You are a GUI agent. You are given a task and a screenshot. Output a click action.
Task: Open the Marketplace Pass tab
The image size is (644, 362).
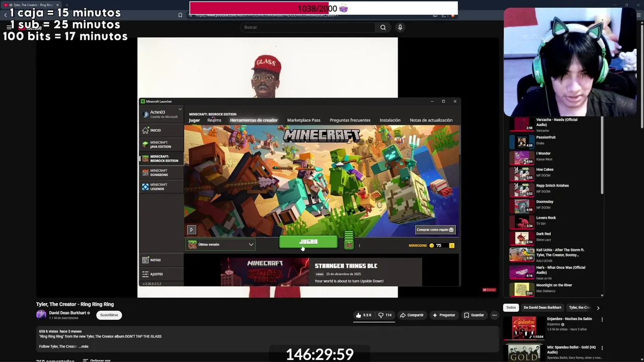click(x=303, y=120)
